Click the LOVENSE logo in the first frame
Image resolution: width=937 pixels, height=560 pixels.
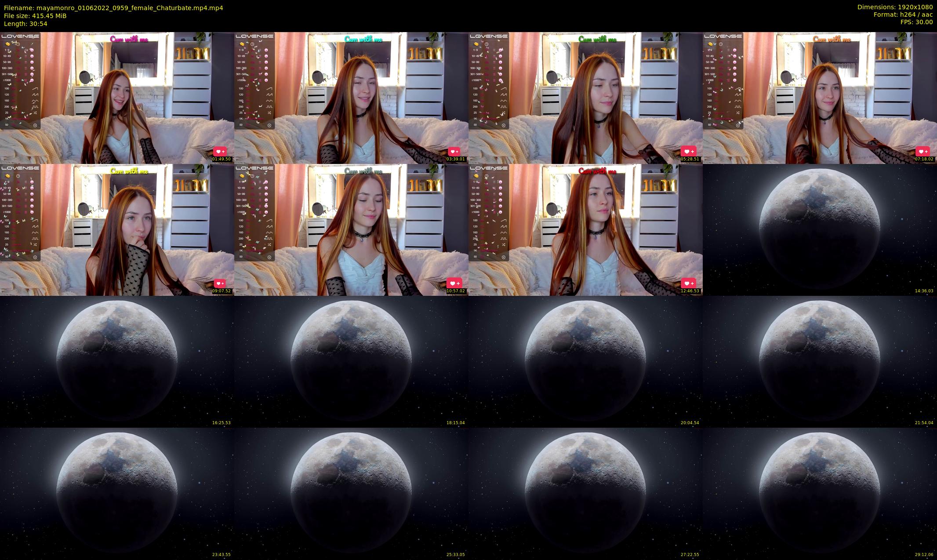20,36
